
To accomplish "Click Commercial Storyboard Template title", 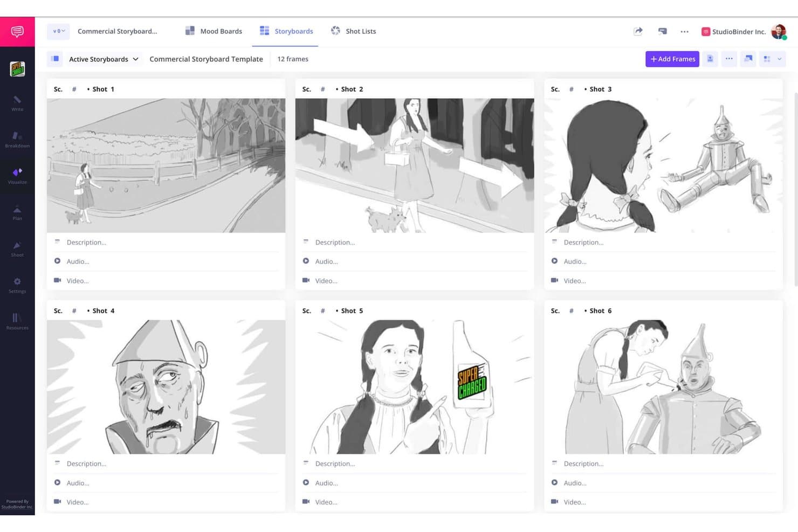I will (x=206, y=59).
